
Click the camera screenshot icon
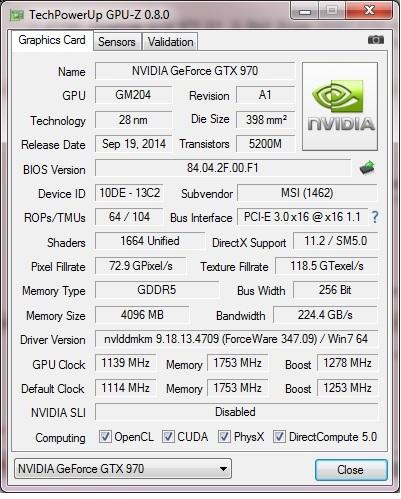coord(376,40)
